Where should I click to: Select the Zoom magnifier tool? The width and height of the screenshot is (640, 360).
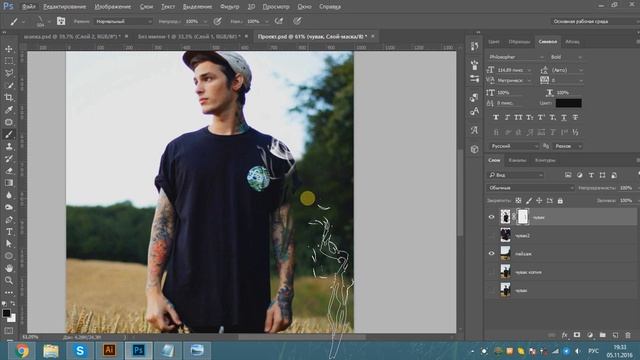coord(9,280)
